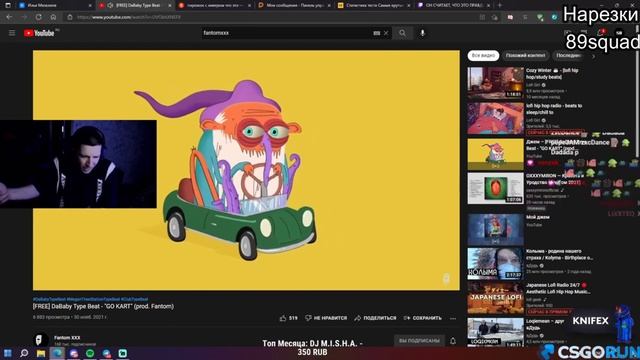Expand filter chips with right chevron
This screenshot has width=640, height=360.
click(593, 56)
